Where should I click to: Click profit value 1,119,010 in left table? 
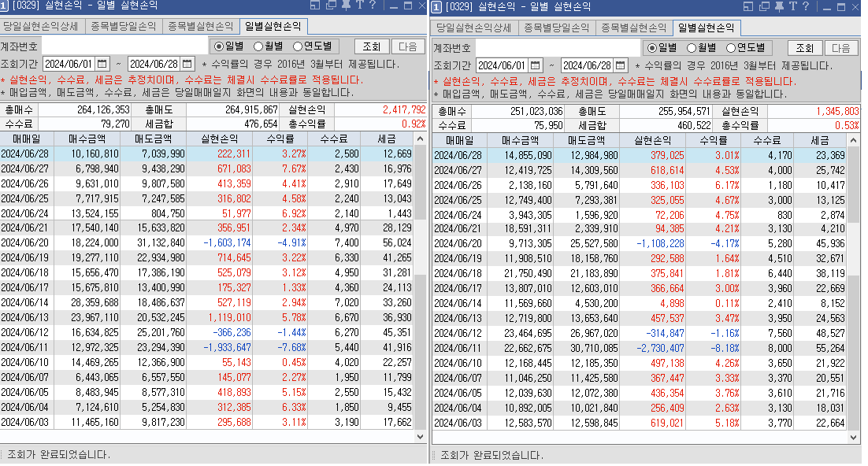tap(229, 318)
